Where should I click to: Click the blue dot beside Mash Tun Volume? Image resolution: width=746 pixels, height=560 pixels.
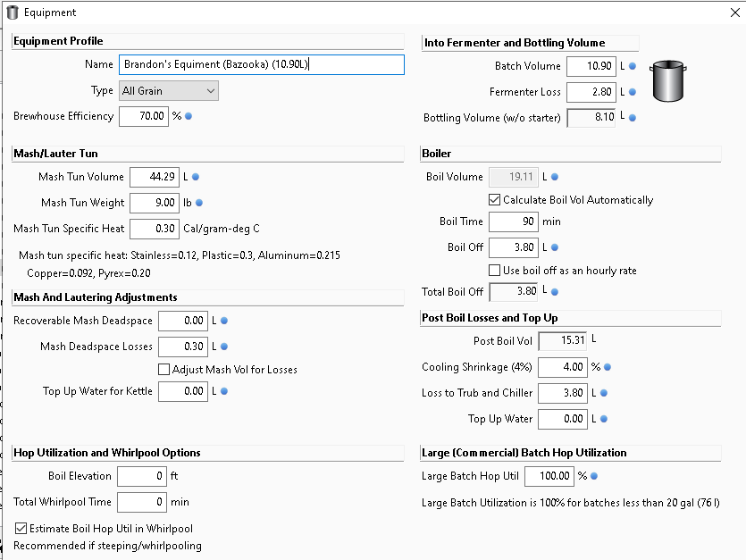pyautogui.click(x=196, y=177)
